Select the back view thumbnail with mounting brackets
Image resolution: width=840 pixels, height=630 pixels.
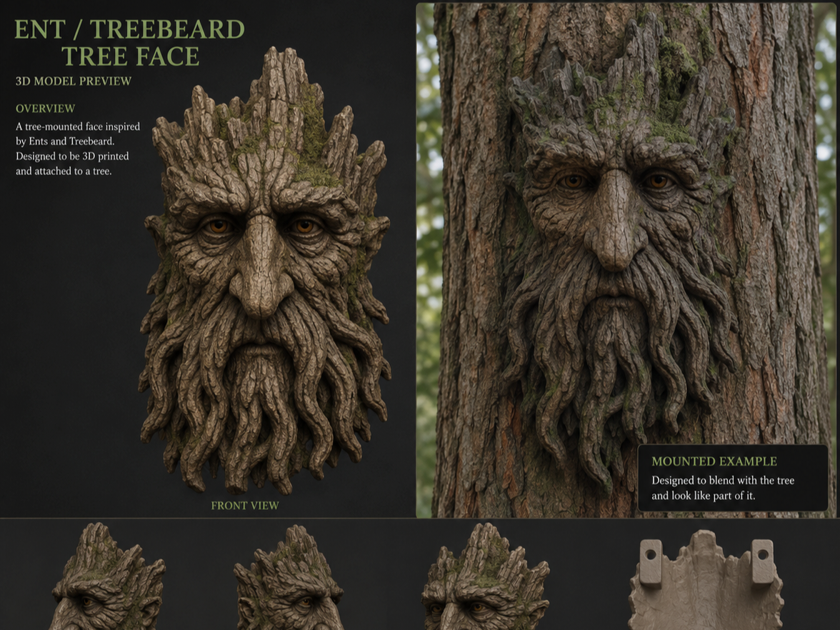point(706,581)
